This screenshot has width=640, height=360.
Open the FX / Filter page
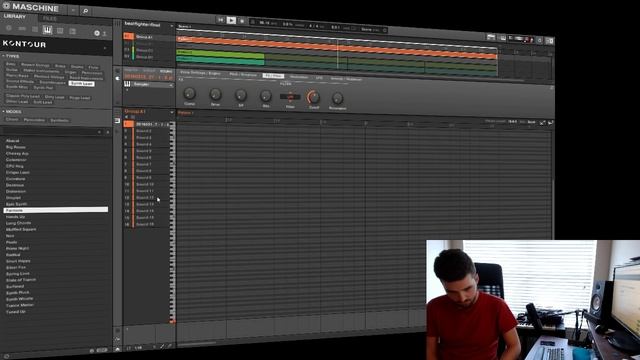273,76
